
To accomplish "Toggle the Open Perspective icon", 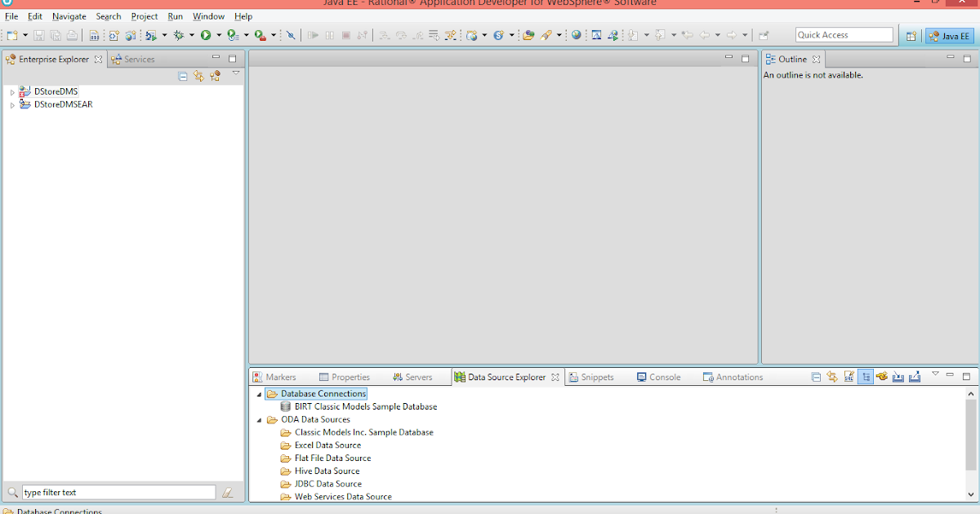I will [x=911, y=35].
